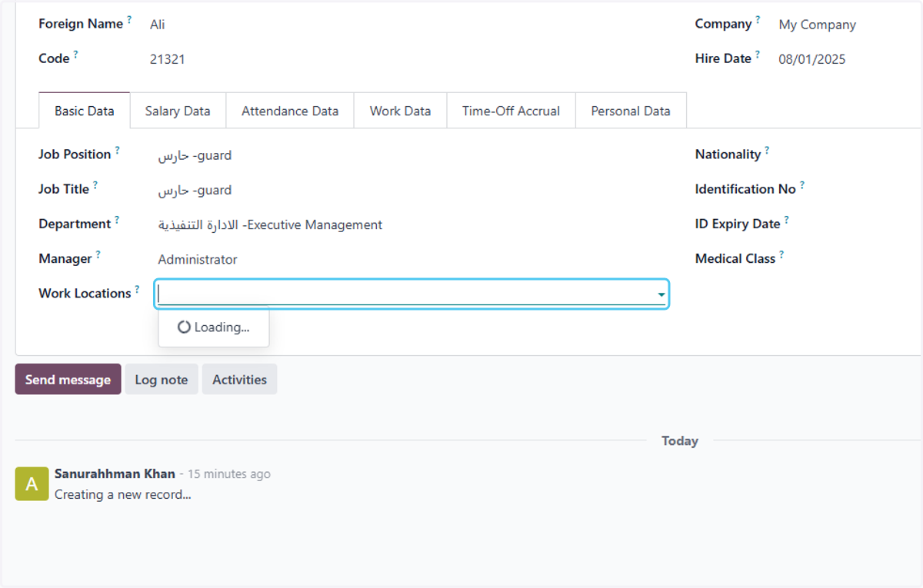Image resolution: width=923 pixels, height=588 pixels.
Task: Click the help icon next to Foreign Name
Action: 129,19
